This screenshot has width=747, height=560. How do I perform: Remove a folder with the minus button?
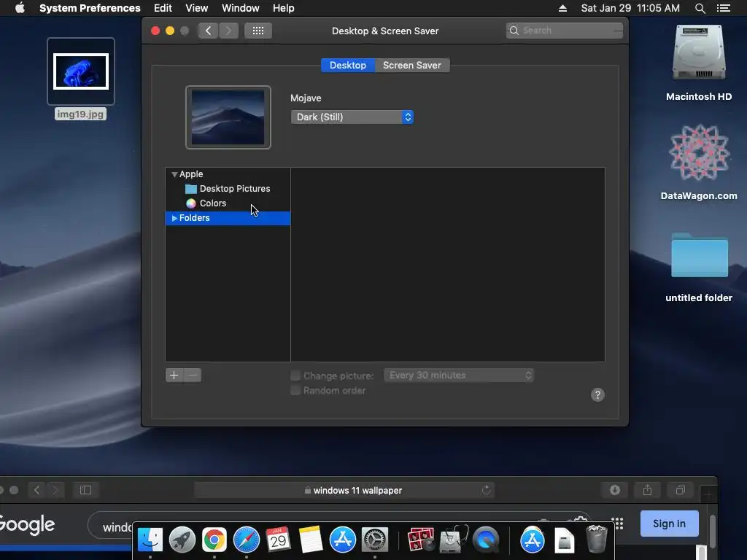[x=193, y=376]
